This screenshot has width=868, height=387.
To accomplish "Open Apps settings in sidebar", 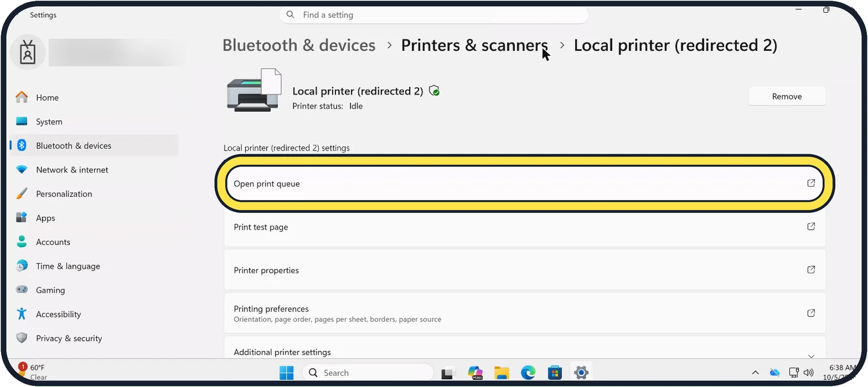I will point(94,218).
